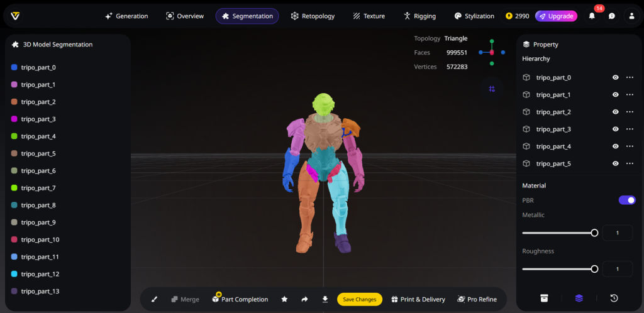Click the Roughness slider handle
644x313 pixels.
tap(594, 269)
